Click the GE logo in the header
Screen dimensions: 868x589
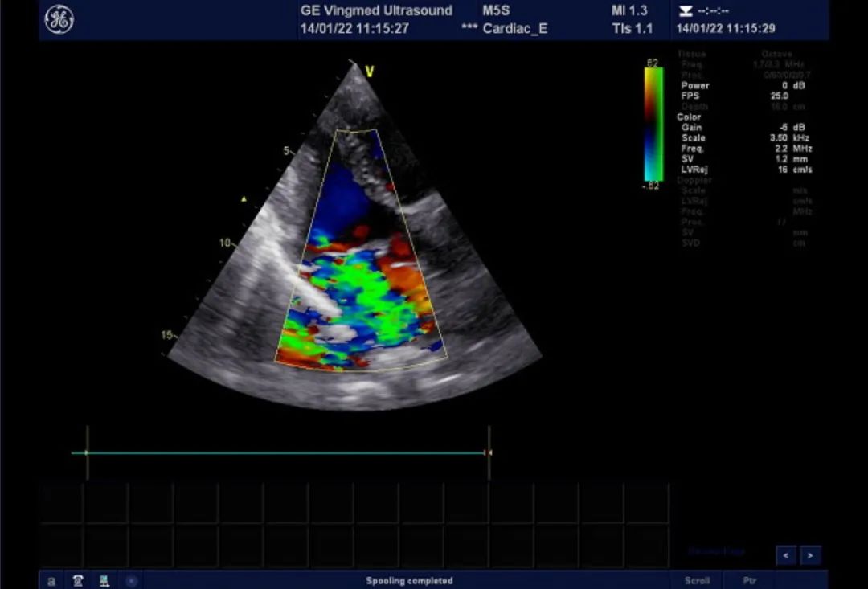(59, 20)
